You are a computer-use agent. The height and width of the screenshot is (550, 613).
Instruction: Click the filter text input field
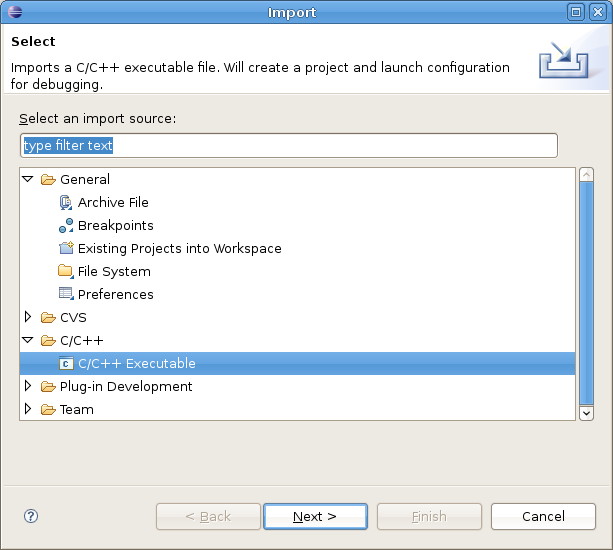pos(288,146)
